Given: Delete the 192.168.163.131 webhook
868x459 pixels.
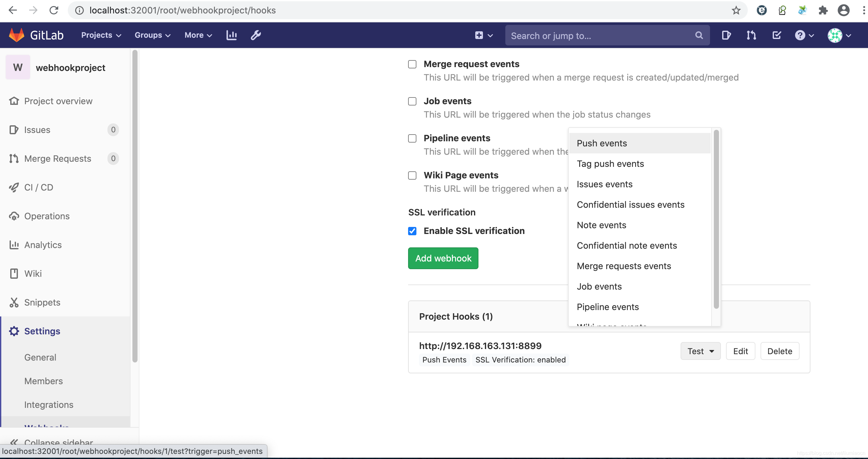Looking at the screenshot, I should pos(779,351).
